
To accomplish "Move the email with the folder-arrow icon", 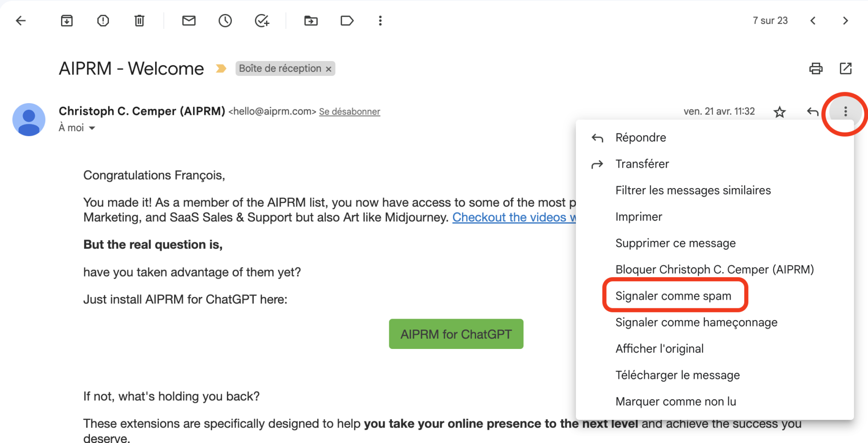I will tap(311, 21).
